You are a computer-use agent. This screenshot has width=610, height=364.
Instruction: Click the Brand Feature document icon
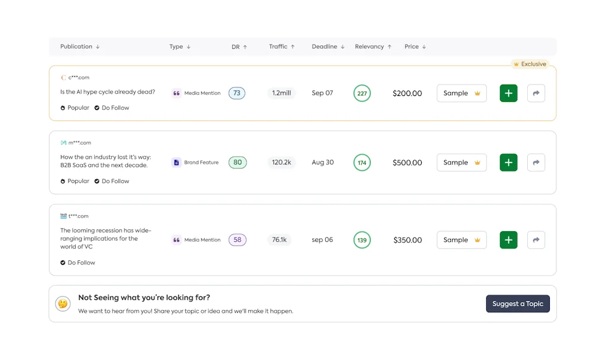click(175, 162)
